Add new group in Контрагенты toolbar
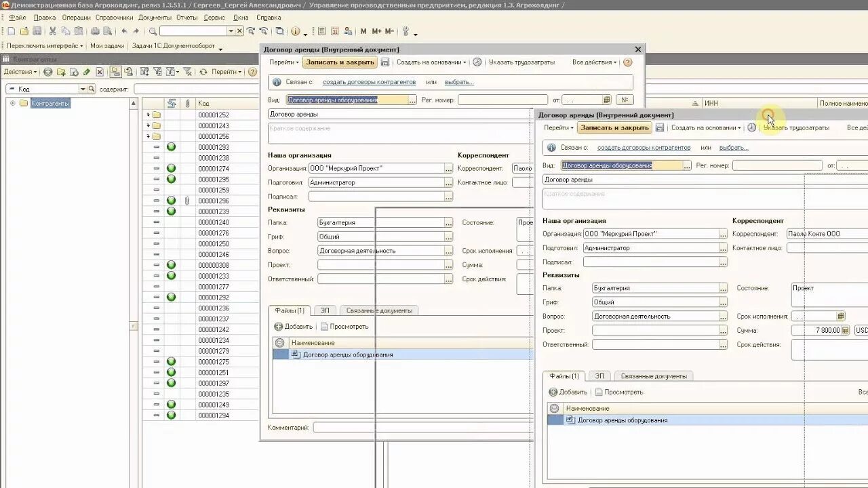The image size is (868, 488). [x=61, y=72]
